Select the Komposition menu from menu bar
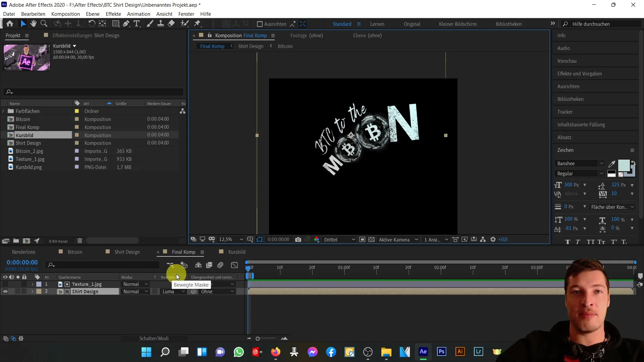The height and width of the screenshot is (362, 644). (x=65, y=14)
